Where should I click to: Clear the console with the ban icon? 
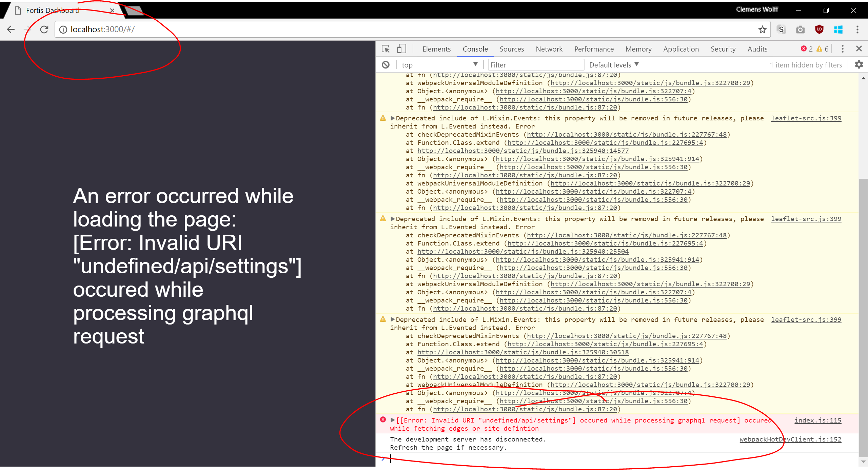(x=386, y=65)
